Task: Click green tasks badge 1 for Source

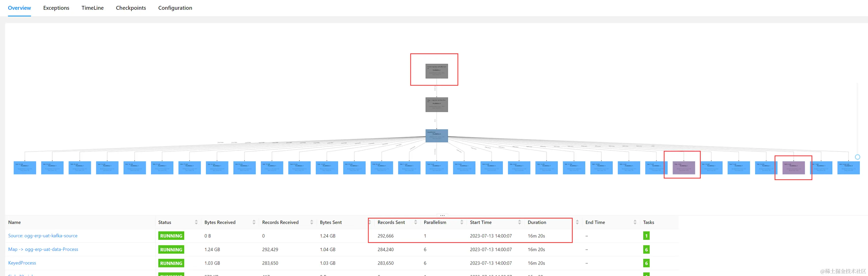Action: (646, 236)
